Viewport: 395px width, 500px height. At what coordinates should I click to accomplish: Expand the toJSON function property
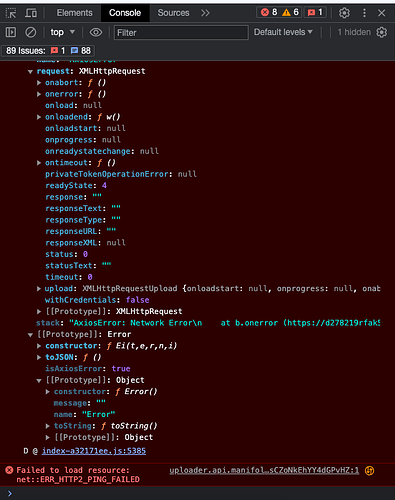[39, 357]
